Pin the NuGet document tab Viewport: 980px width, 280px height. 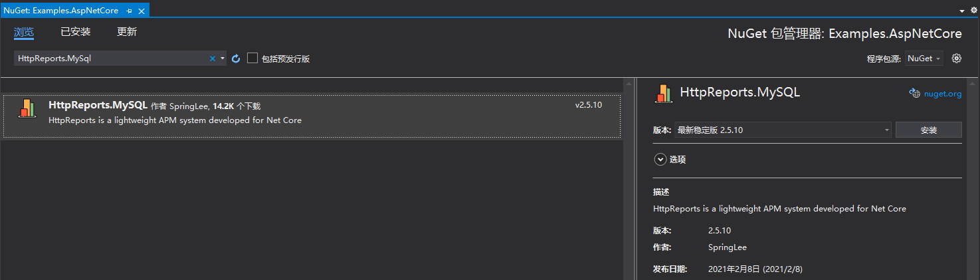point(129,11)
